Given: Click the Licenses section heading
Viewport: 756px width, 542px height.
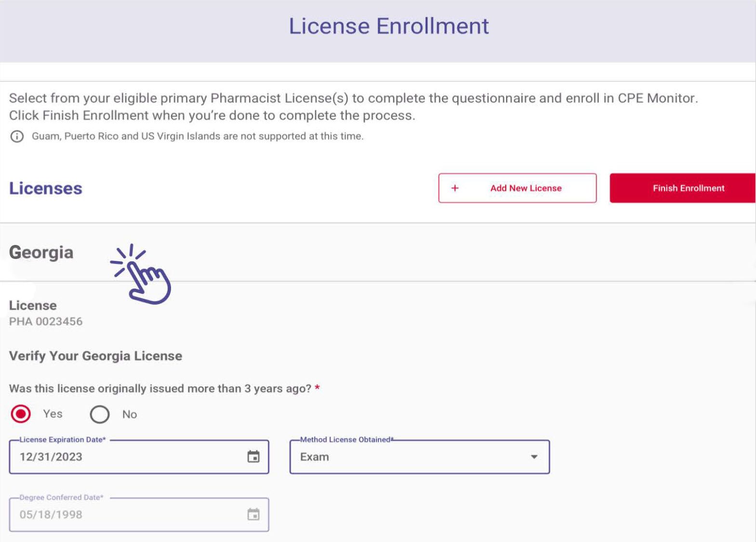Looking at the screenshot, I should coord(46,188).
